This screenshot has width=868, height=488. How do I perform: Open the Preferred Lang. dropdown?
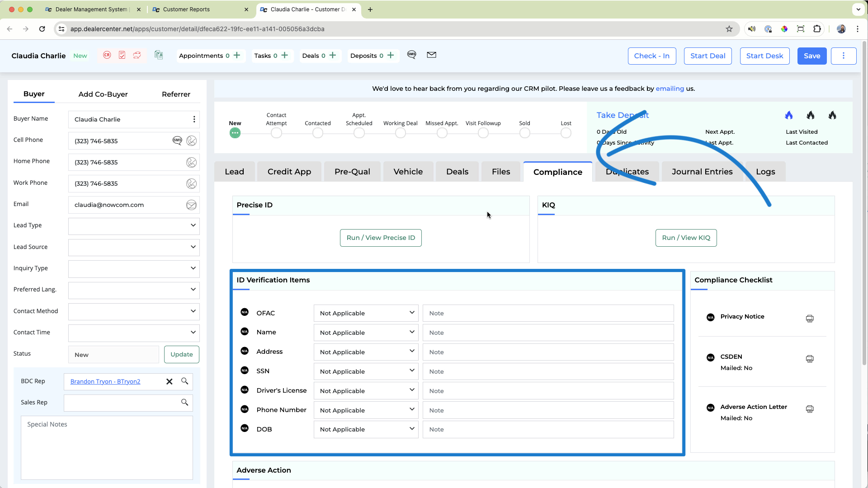click(x=134, y=290)
